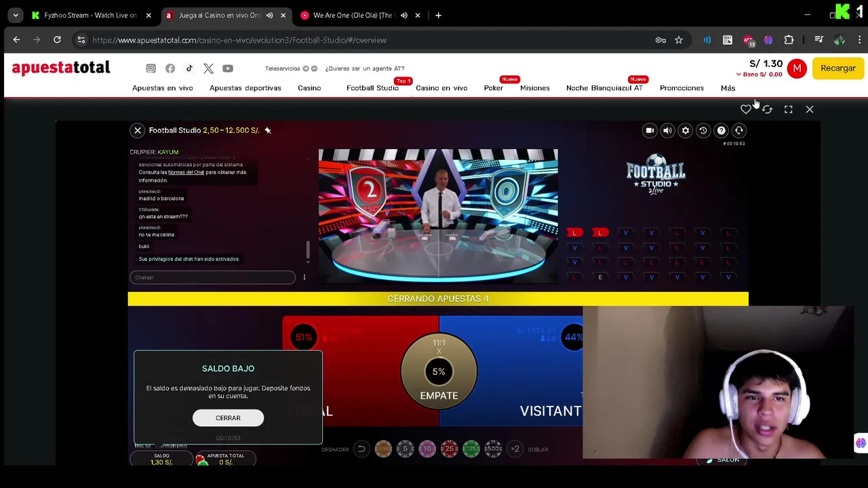Click the Teleservicios link
This screenshot has height=488, width=868.
coord(283,68)
